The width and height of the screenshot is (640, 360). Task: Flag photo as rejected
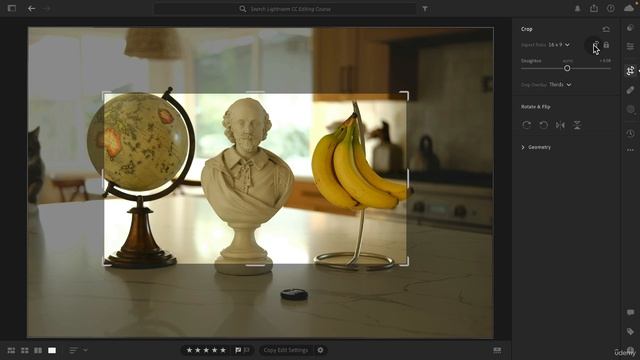pyautogui.click(x=247, y=350)
